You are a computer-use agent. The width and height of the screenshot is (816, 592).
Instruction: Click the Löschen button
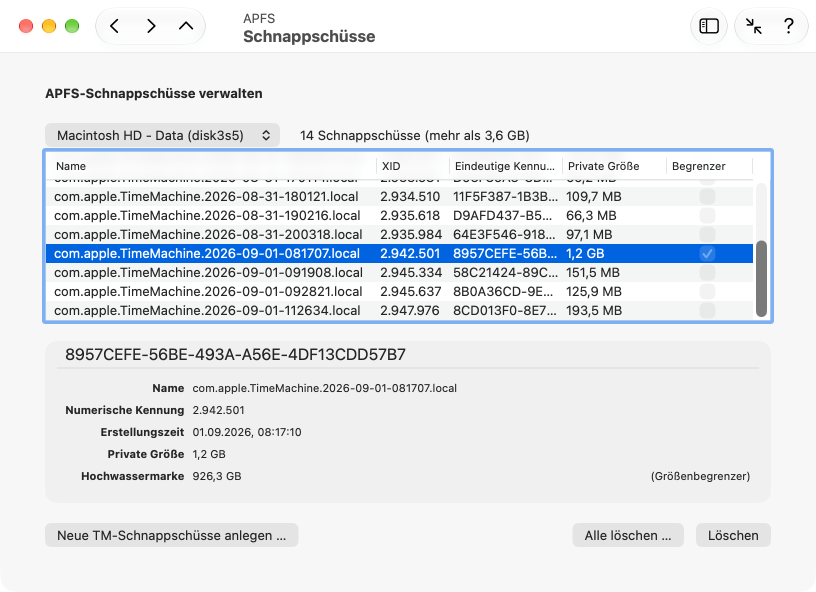733,535
